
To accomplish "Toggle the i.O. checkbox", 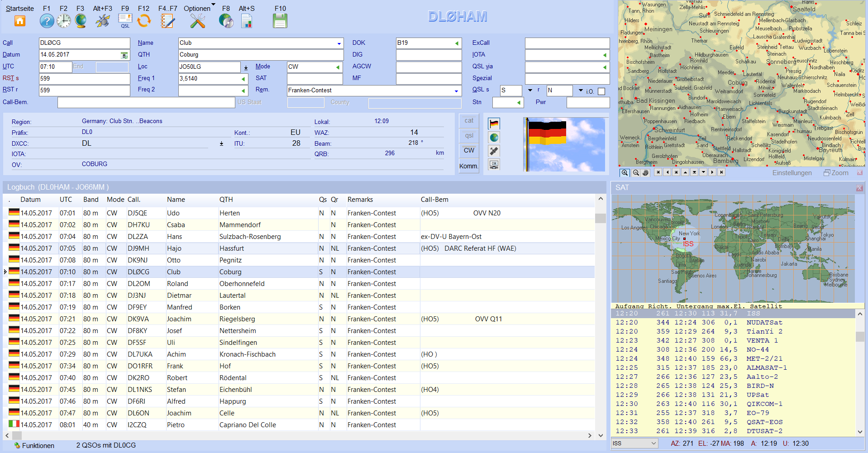I will click(601, 91).
